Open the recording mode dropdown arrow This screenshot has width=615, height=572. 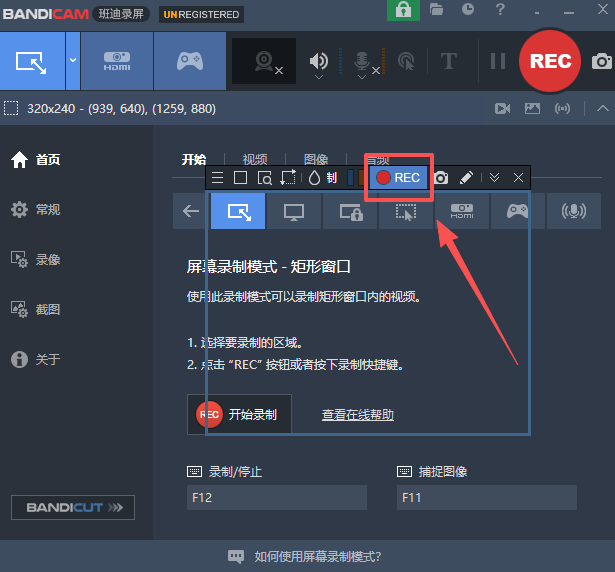click(72, 60)
